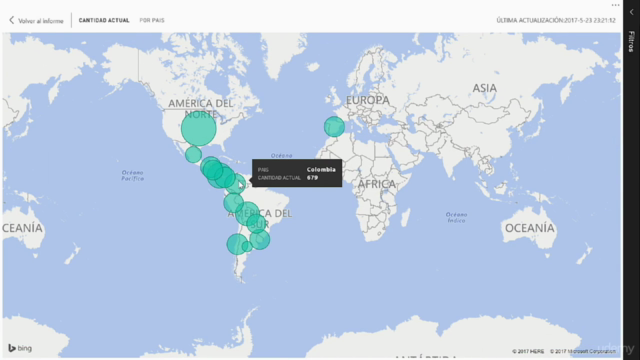
Task: Click the Océano Índico label
Action: click(456, 217)
